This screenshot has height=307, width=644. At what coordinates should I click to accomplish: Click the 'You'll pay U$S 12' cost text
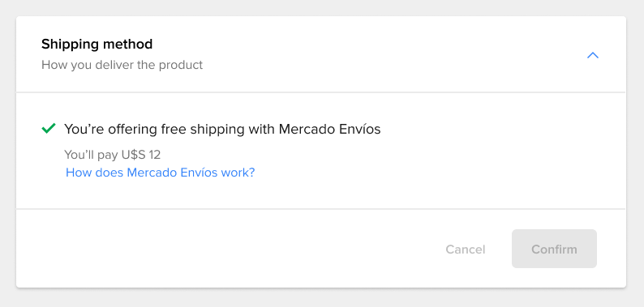[112, 155]
